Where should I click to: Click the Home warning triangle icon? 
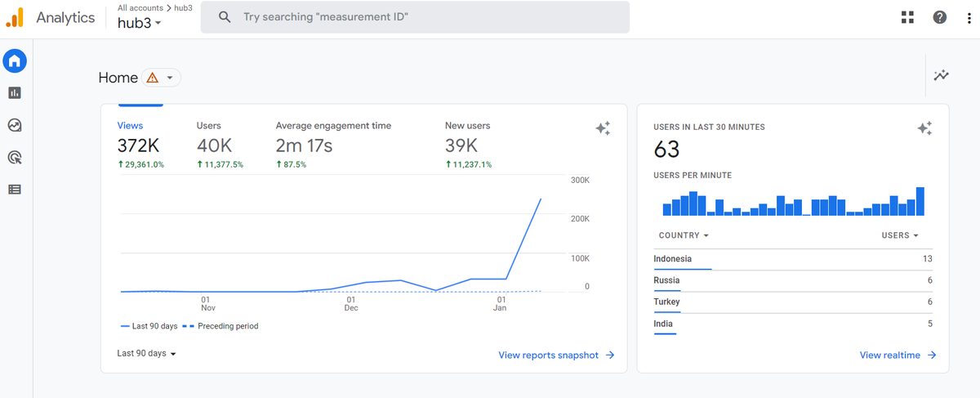(152, 78)
